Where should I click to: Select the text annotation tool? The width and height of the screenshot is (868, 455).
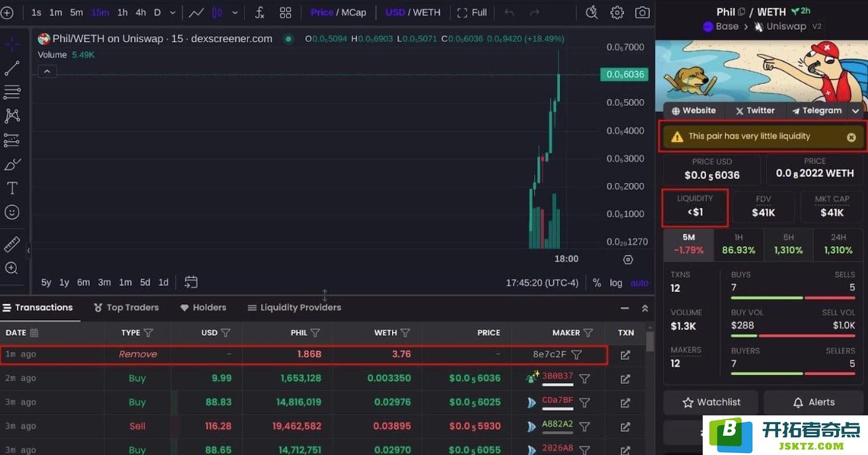click(12, 188)
